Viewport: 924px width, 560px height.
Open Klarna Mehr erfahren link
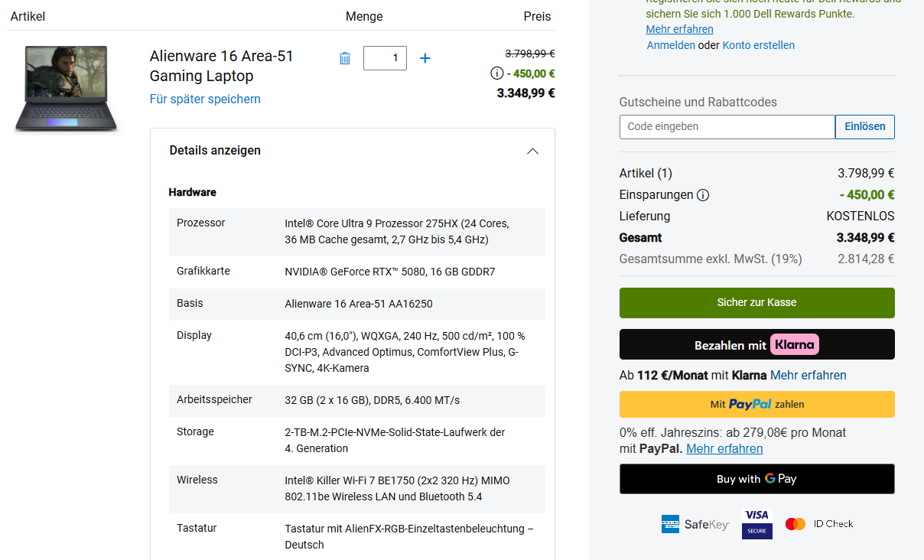click(808, 376)
